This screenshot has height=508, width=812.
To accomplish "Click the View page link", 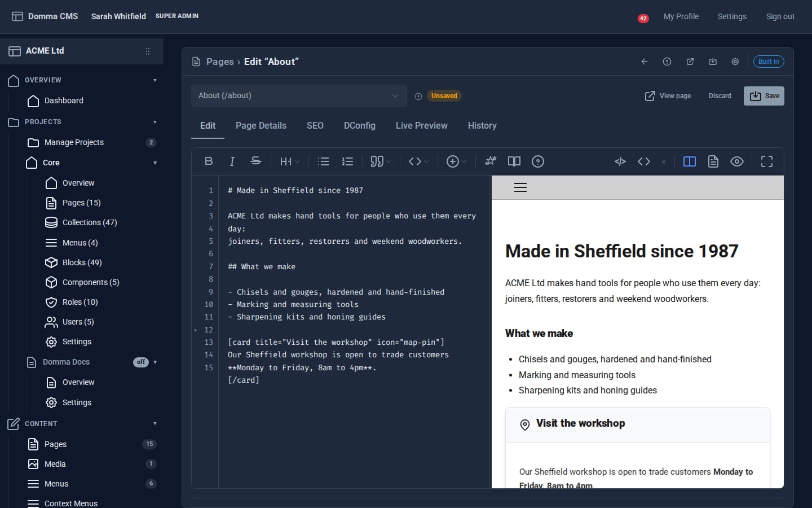I will point(668,96).
